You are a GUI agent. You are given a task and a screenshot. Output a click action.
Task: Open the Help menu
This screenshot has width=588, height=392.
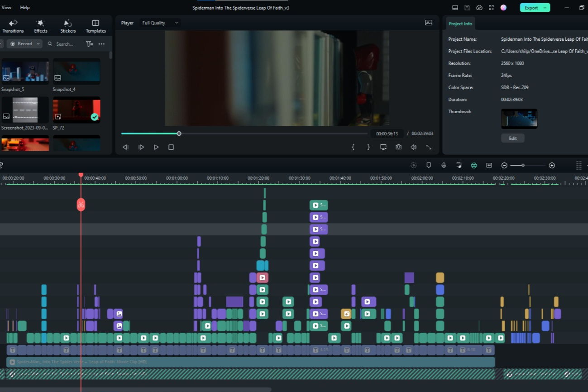25,8
